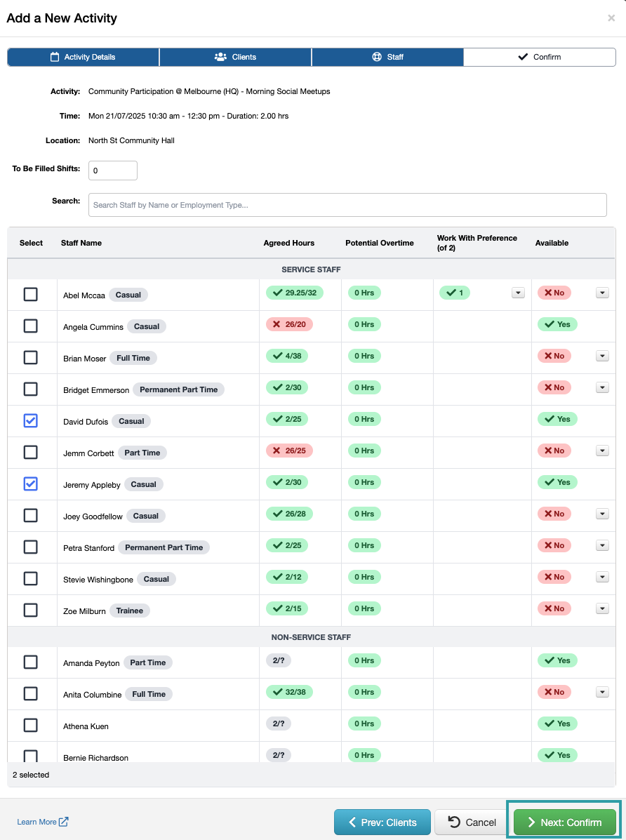Click Angela Cummins' Yes availability badge
The image size is (626, 840).
click(557, 325)
